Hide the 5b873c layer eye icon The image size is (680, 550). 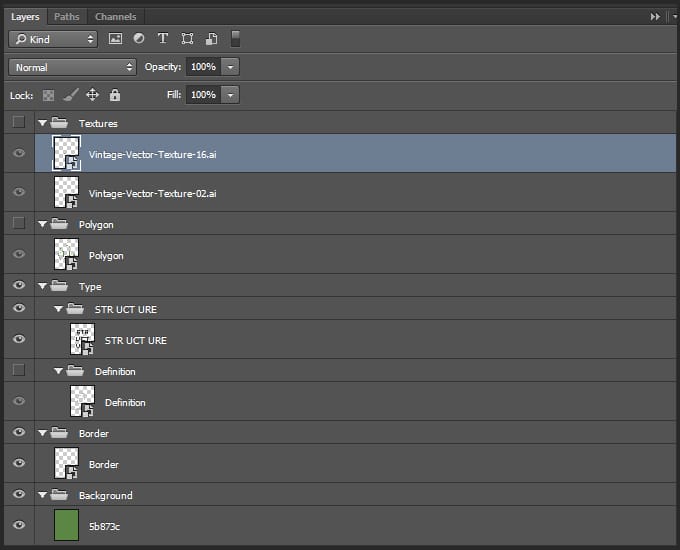[19, 525]
